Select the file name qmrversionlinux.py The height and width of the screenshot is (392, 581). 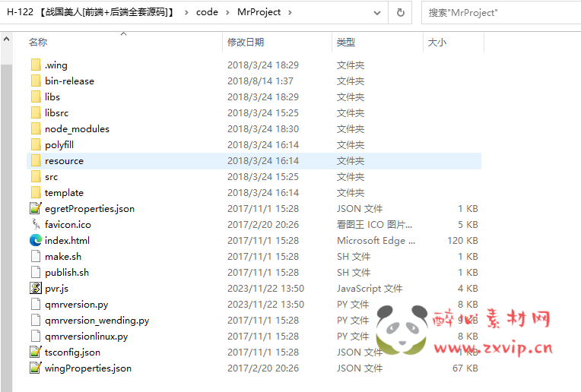coord(87,337)
